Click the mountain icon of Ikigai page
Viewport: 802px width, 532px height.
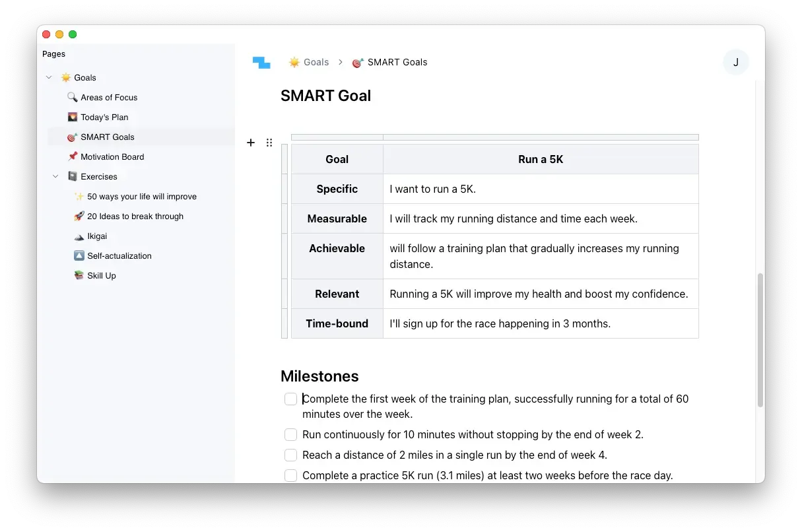pos(79,236)
